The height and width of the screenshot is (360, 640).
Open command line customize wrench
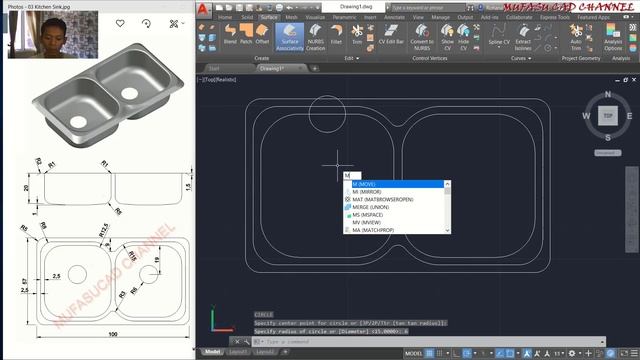click(247, 342)
